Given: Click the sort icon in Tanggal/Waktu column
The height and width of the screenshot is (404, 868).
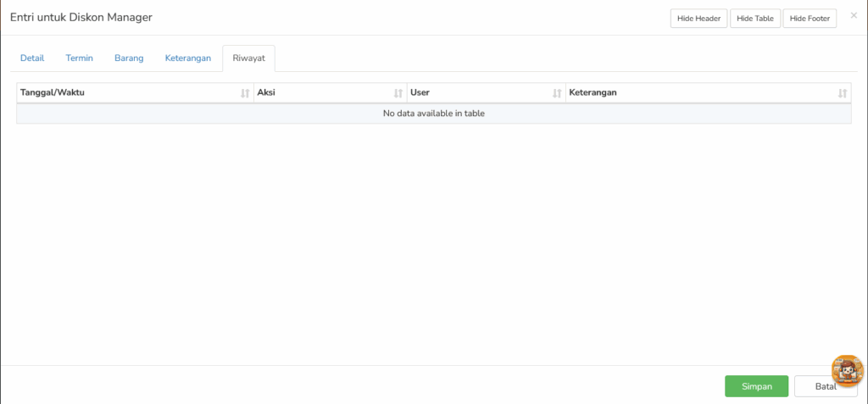Looking at the screenshot, I should point(245,93).
